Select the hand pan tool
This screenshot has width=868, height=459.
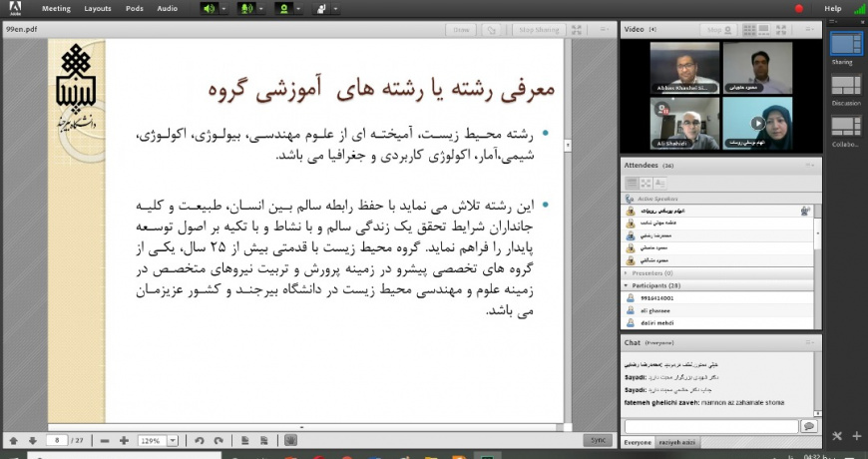pos(291,441)
